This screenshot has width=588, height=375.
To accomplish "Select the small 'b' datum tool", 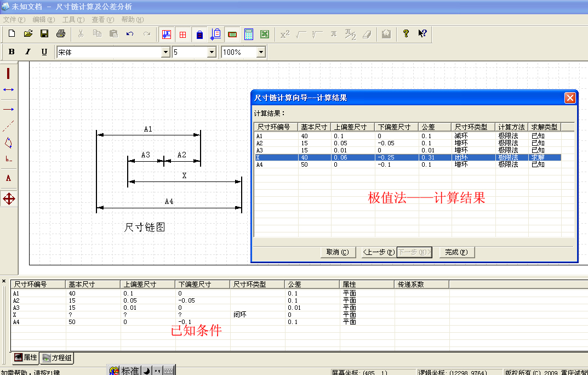I will click(8, 159).
